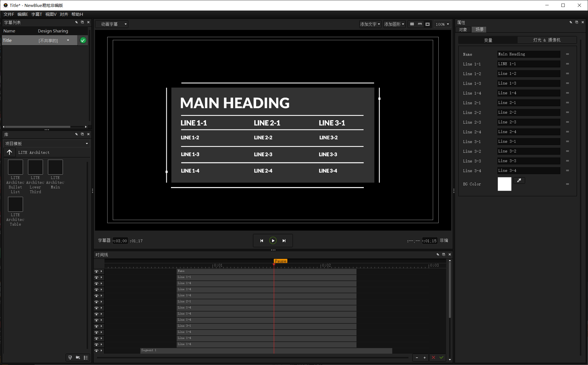Click the save-to-library icon
The height and width of the screenshot is (365, 588).
pyautogui.click(x=70, y=358)
